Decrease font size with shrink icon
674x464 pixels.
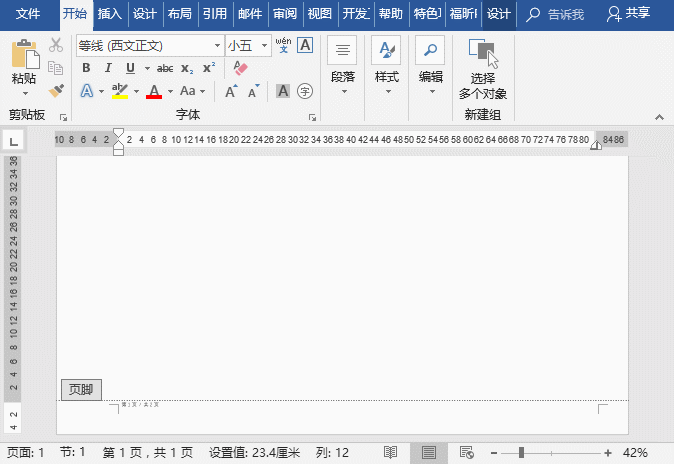(254, 91)
